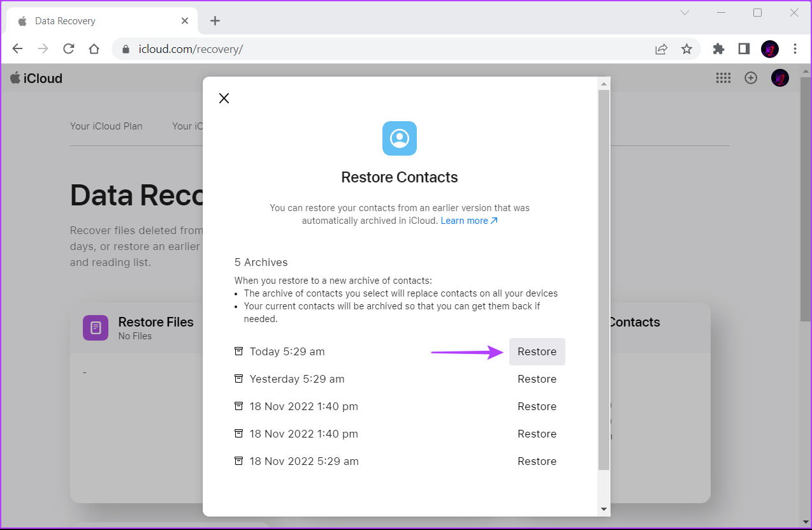
Task: Click the dialog scrollbar thumb
Action: click(604, 280)
